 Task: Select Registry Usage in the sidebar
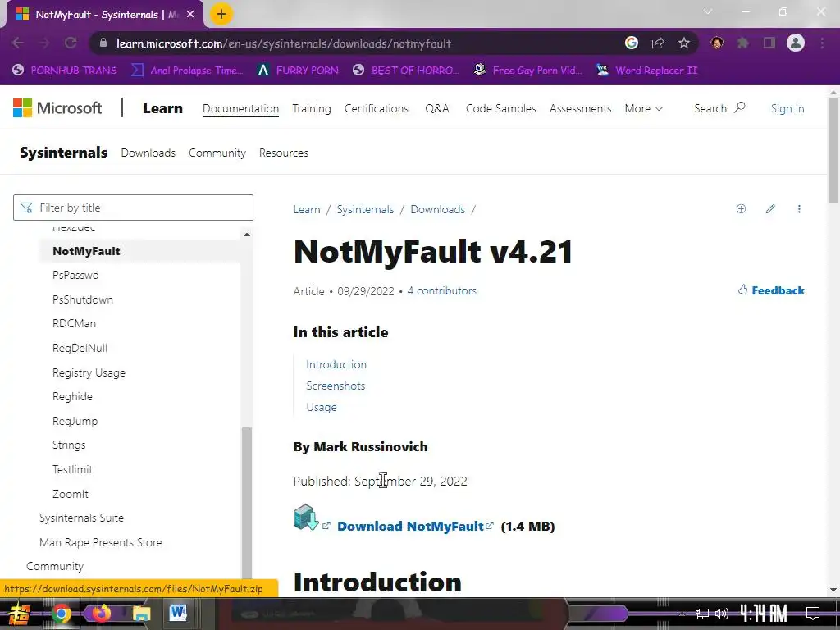(x=89, y=372)
